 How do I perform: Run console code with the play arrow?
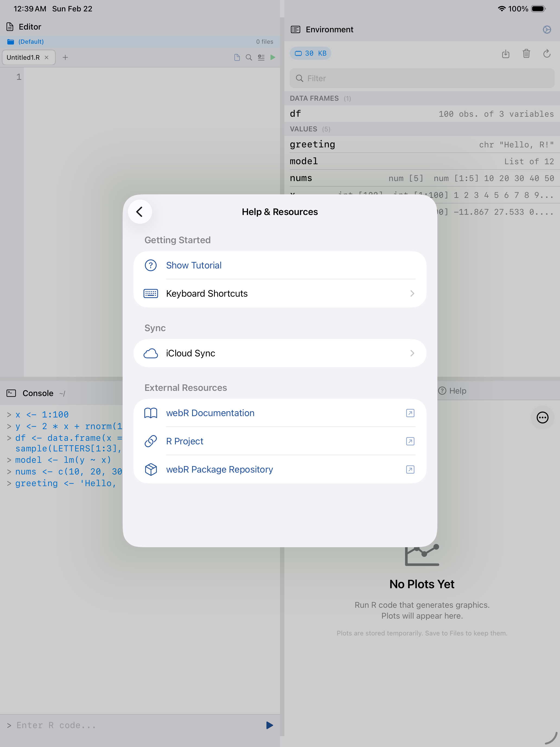pos(269,725)
